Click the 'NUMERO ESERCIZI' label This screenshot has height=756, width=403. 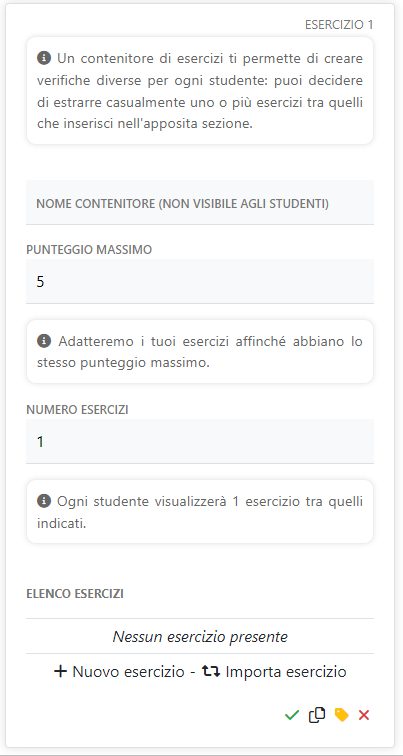point(77,410)
